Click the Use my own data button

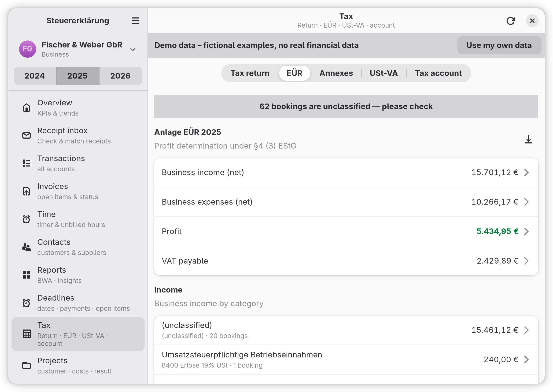(x=499, y=45)
